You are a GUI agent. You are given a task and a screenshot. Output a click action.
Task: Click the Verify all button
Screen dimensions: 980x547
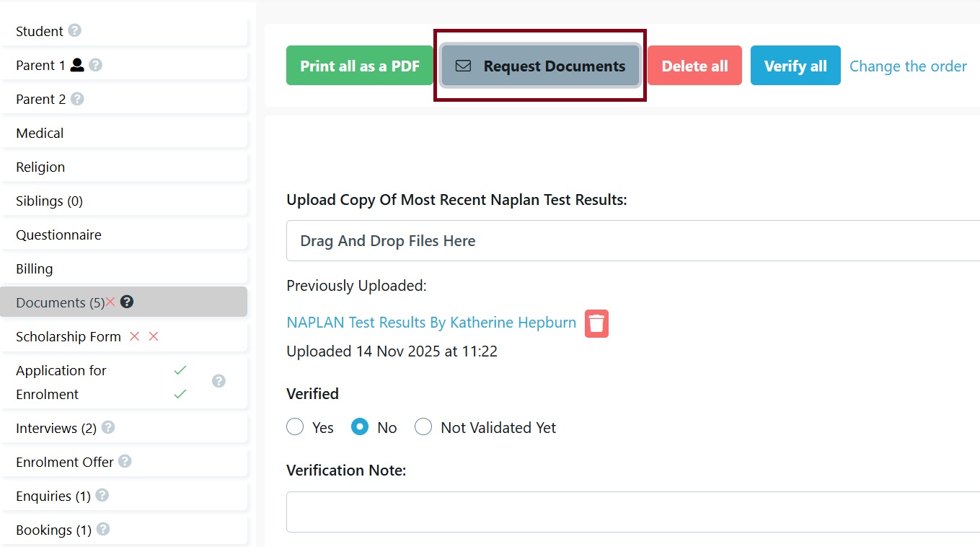pyautogui.click(x=795, y=65)
